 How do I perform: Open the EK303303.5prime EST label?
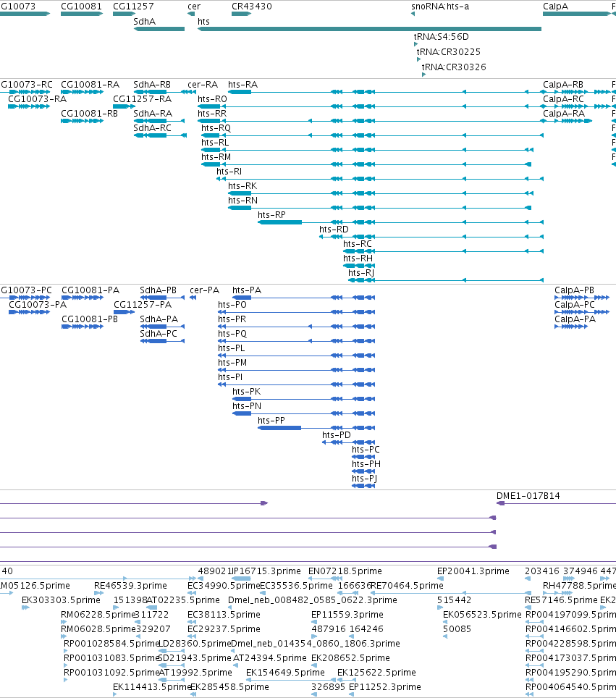pyautogui.click(x=61, y=600)
